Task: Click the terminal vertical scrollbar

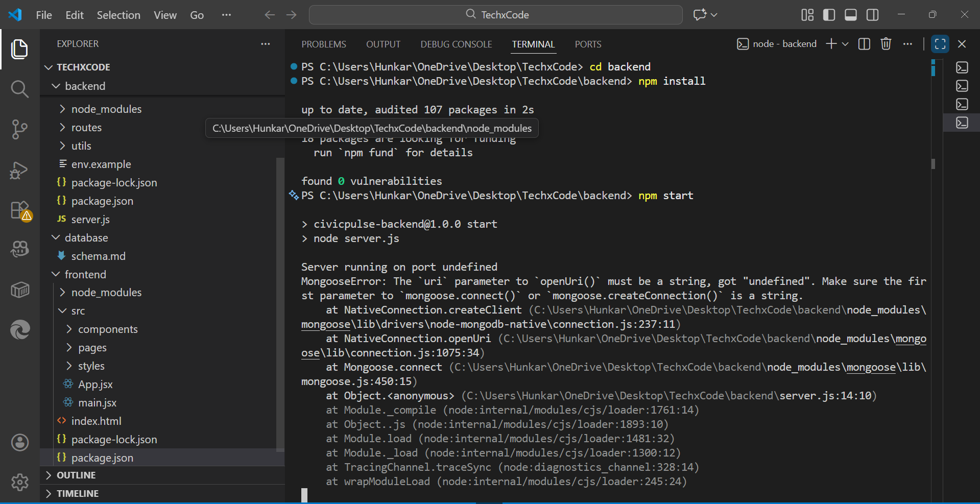Action: [x=933, y=164]
